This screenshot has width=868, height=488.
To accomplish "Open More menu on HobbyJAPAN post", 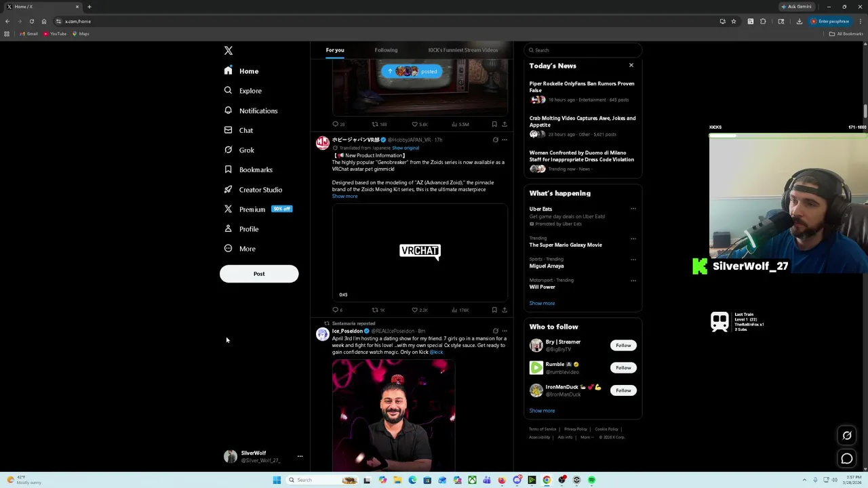I will coord(505,140).
